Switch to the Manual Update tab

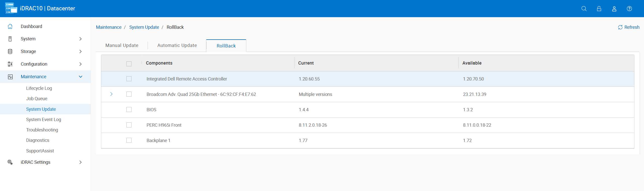coord(122,45)
